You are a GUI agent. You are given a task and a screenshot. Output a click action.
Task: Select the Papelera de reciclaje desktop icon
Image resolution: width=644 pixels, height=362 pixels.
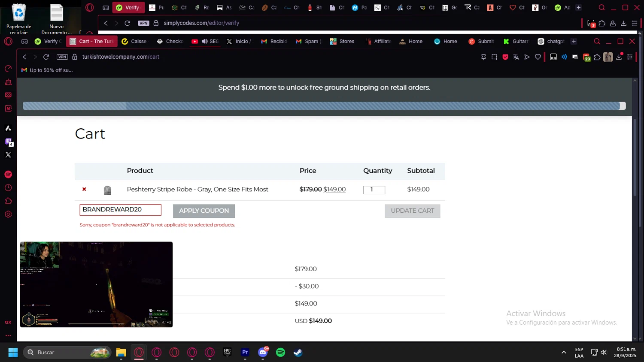click(19, 18)
